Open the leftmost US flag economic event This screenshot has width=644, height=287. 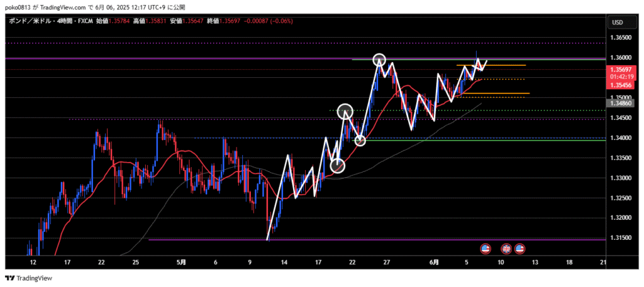[485, 249]
